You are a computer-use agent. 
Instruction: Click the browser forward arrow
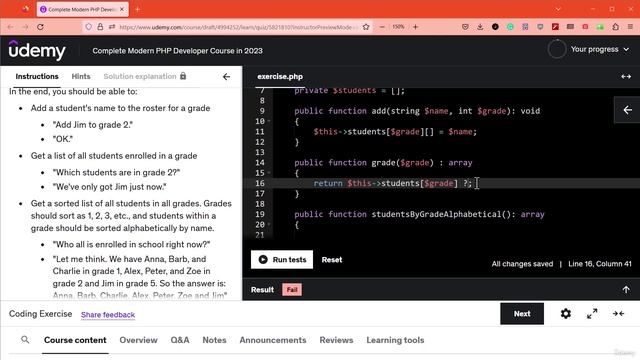click(x=25, y=27)
